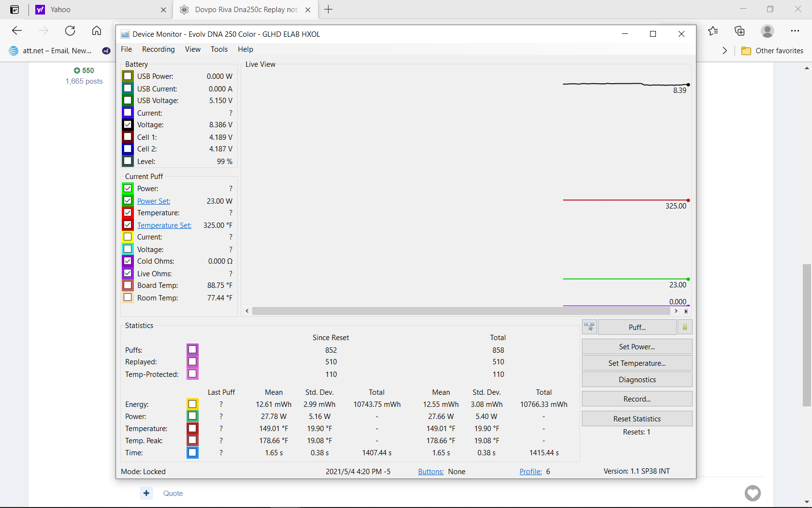This screenshot has width=812, height=508.
Task: Open the browser settings ellipsis menu
Action: pyautogui.click(x=795, y=31)
